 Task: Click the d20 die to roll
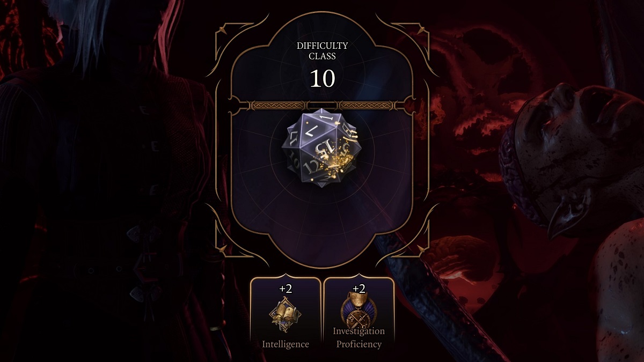tap(321, 149)
